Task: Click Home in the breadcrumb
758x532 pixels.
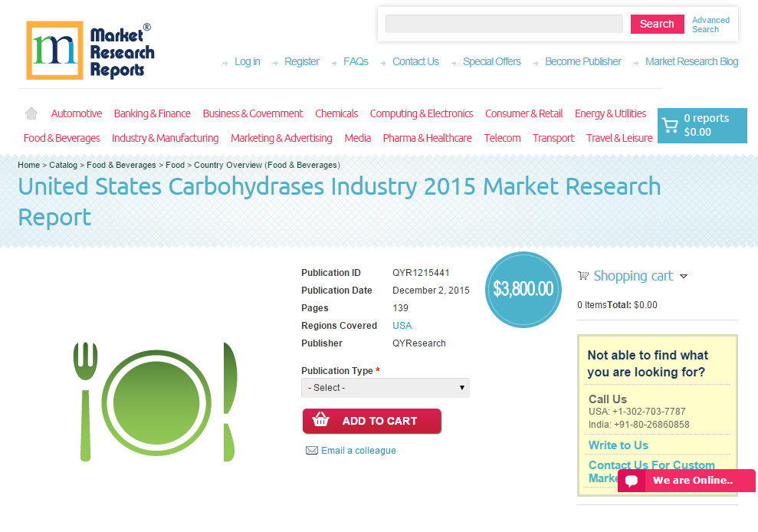Action: point(29,165)
